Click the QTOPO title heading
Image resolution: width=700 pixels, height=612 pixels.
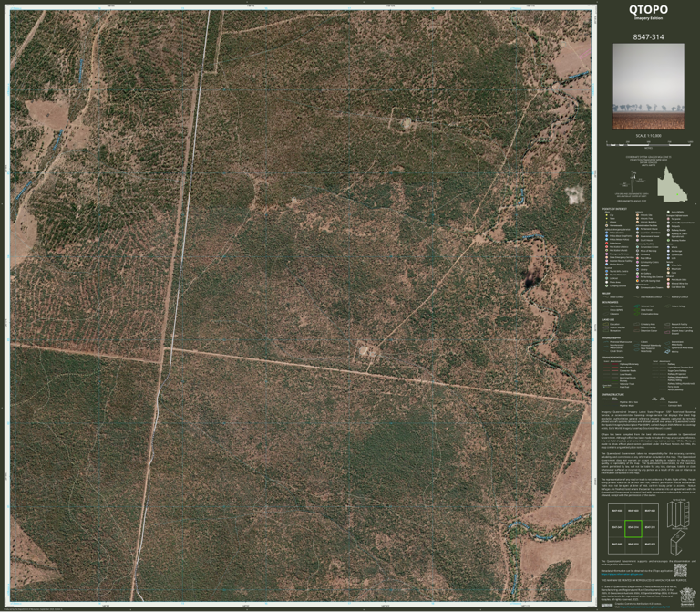coord(648,9)
